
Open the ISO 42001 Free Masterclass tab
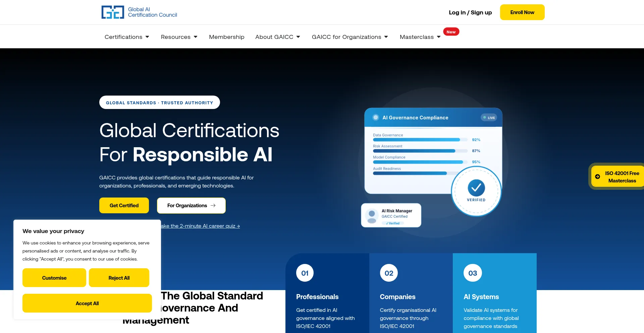(x=618, y=177)
